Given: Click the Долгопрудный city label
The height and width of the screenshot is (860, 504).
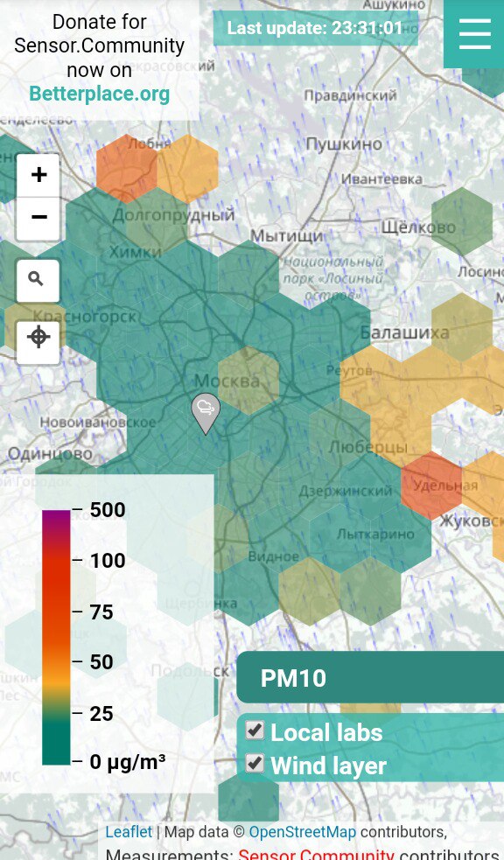Looking at the screenshot, I should [x=173, y=215].
